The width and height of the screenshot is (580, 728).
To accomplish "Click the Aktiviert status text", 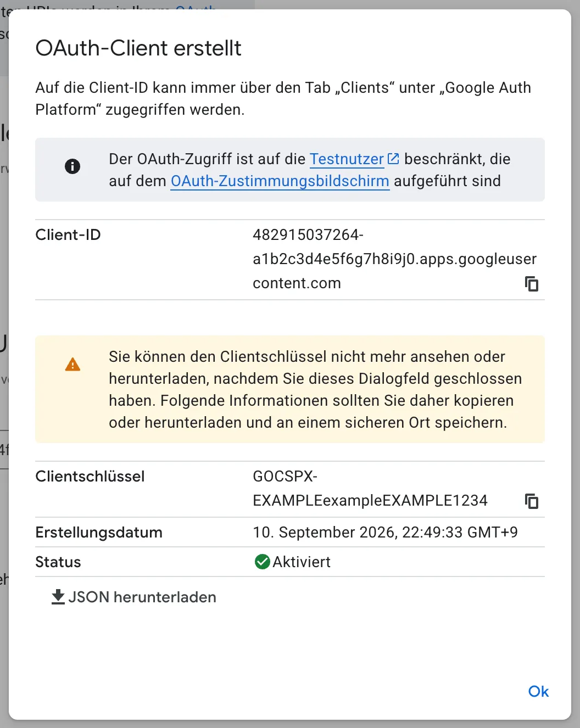I will tap(302, 562).
